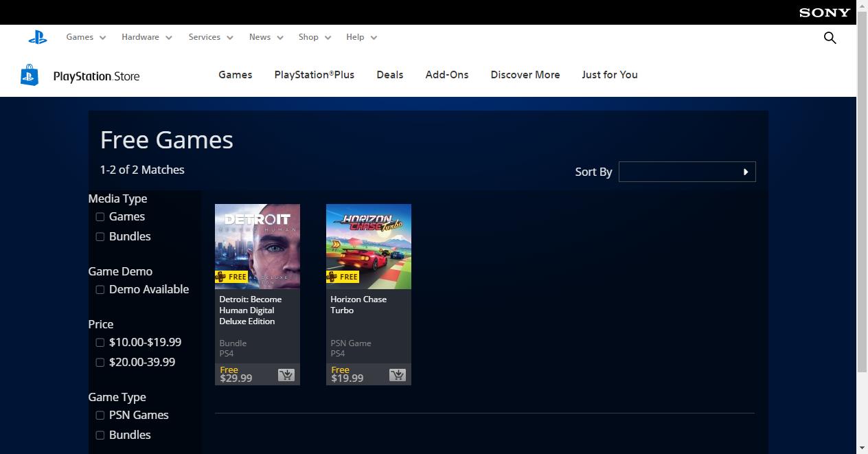868x454 pixels.
Task: Check the Games media type filter
Action: pyautogui.click(x=100, y=217)
